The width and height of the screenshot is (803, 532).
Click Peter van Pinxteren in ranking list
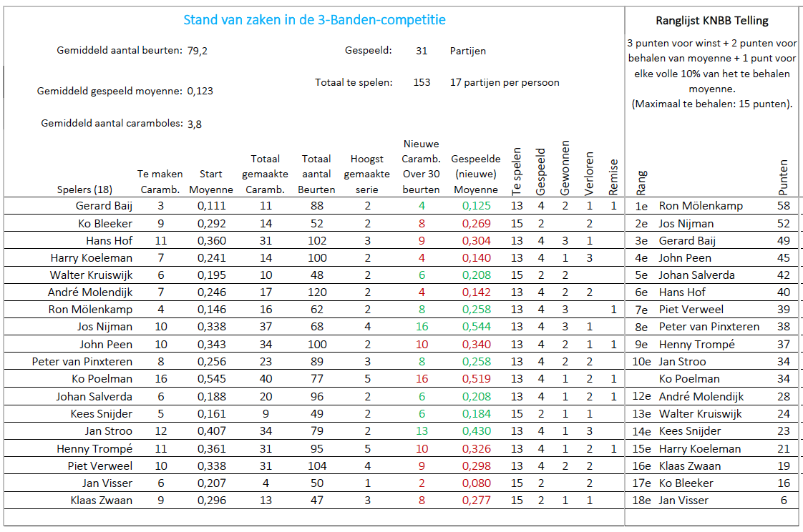(x=709, y=326)
